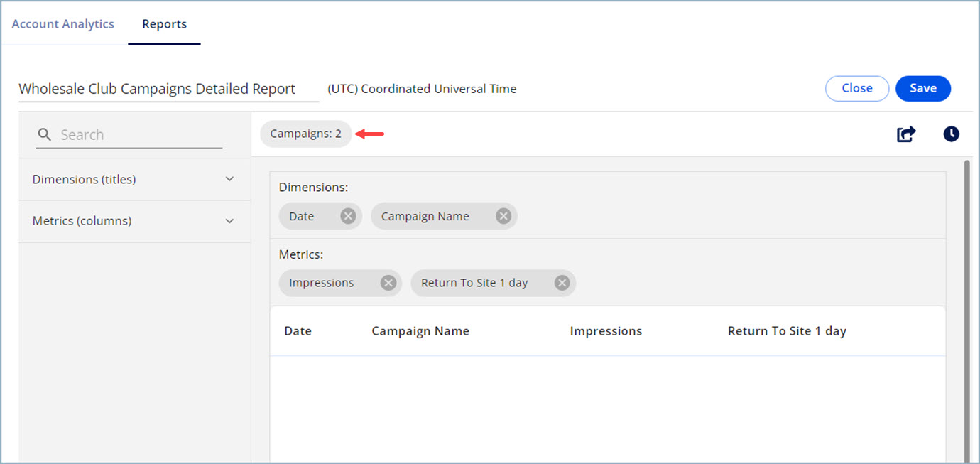
Task: Open the export/share report icon
Action: [906, 134]
